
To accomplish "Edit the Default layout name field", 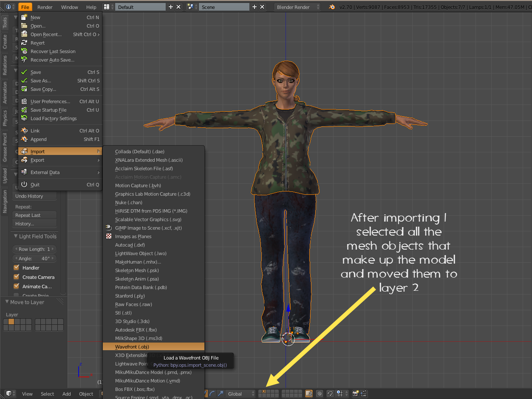I will click(x=141, y=7).
